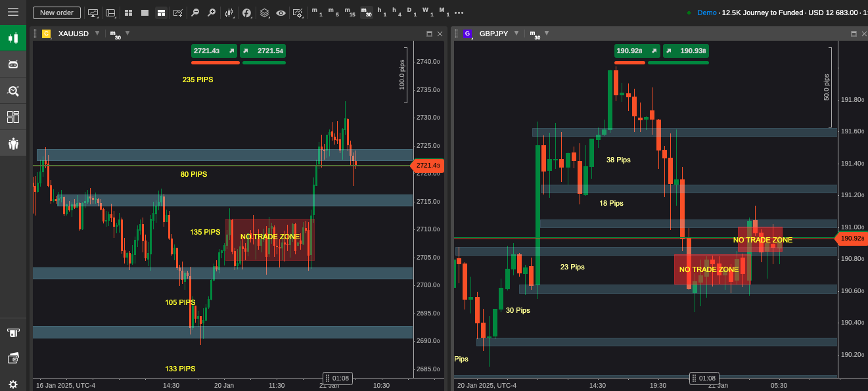The height and width of the screenshot is (391, 868).
Task: Open the chart type candlestick selector
Action: 229,12
